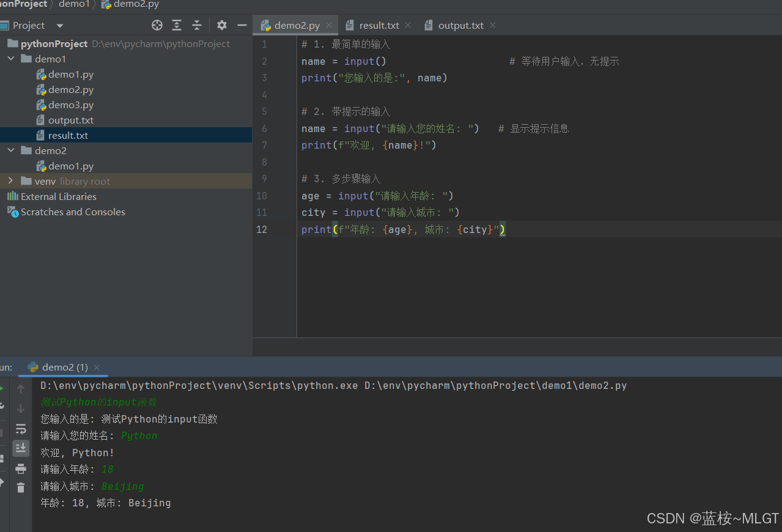Click the green input text 'Beijing' in console
This screenshot has width=782, height=532.
(x=123, y=486)
